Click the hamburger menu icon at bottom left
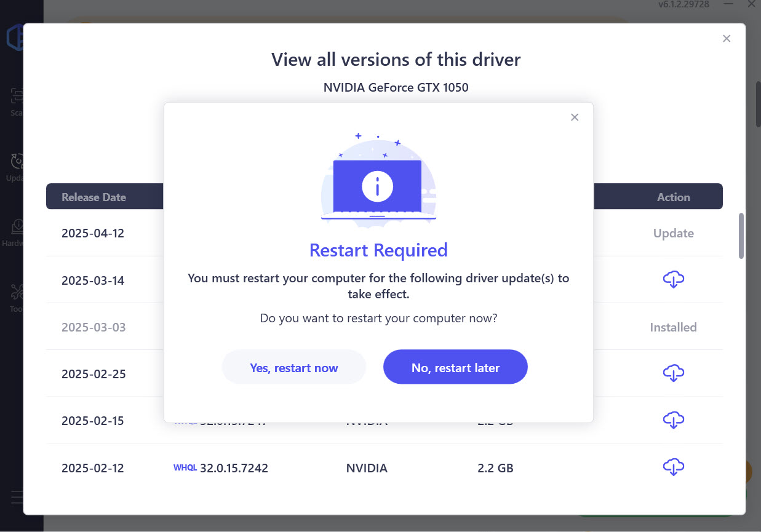Viewport: 761px width, 532px height. (x=17, y=496)
